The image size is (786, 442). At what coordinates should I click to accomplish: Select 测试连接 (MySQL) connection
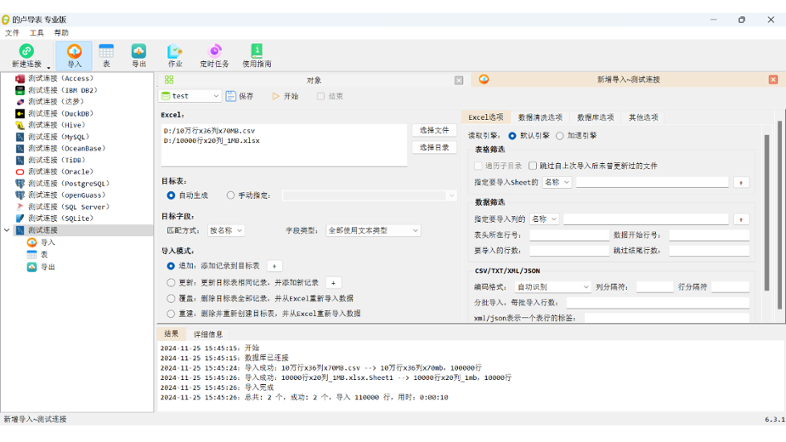point(59,137)
